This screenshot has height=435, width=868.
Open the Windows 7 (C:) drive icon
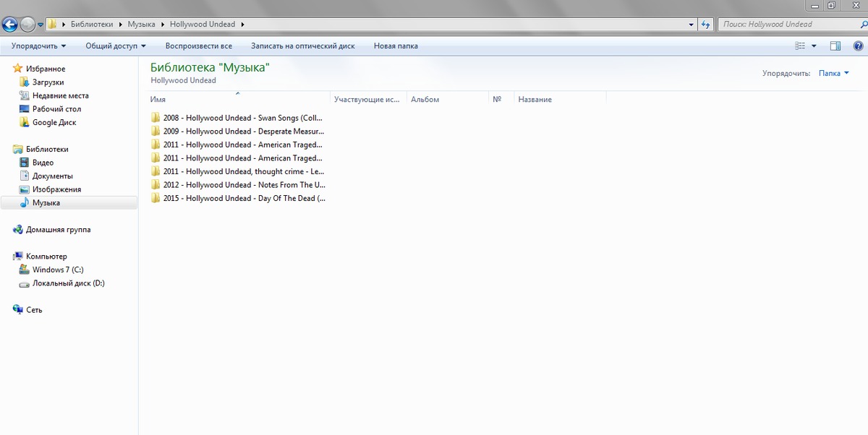tap(25, 270)
